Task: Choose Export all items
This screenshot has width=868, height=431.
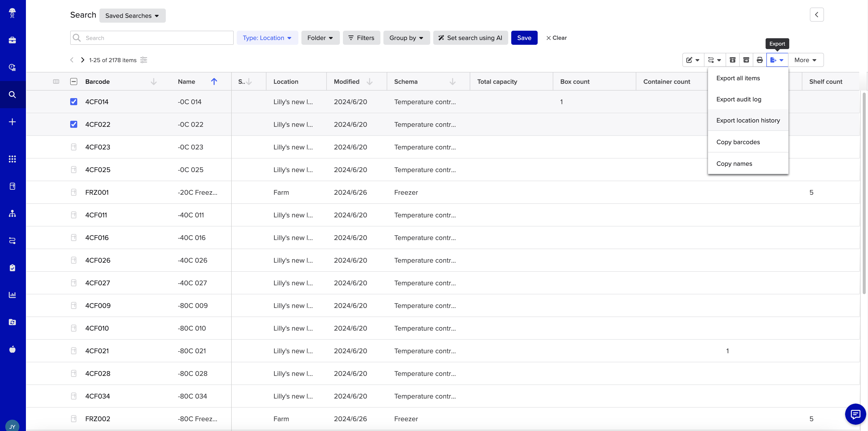Action: 748,78
